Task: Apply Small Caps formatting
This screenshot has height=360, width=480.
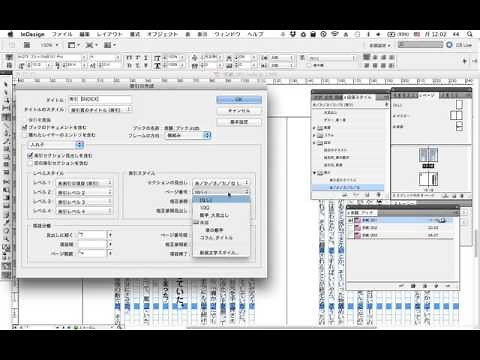Action: click(x=130, y=66)
